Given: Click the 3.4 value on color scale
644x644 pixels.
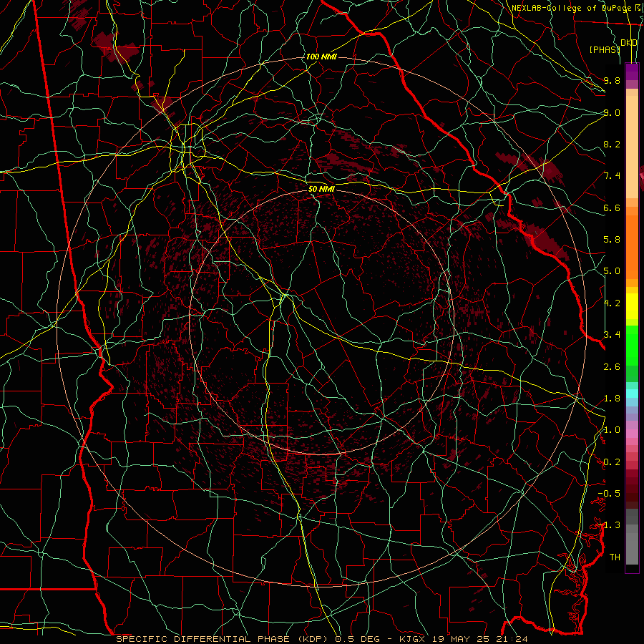Looking at the screenshot, I should pyautogui.click(x=612, y=335).
